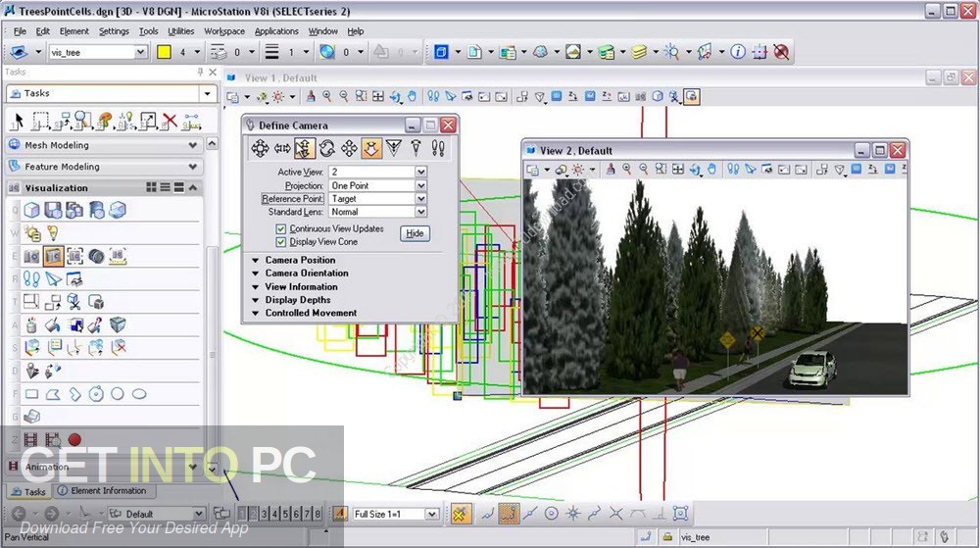This screenshot has height=548, width=980.
Task: Select the Roll Camera icon in Define Camera
Action: [327, 148]
